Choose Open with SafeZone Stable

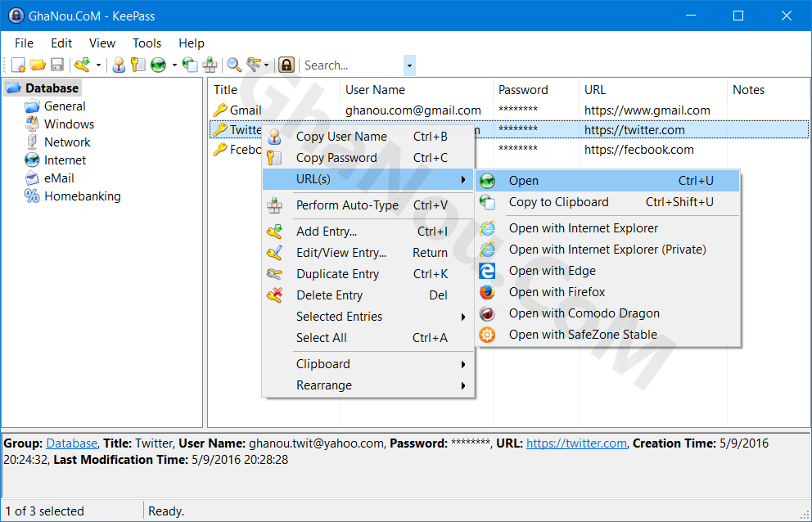coord(607,335)
